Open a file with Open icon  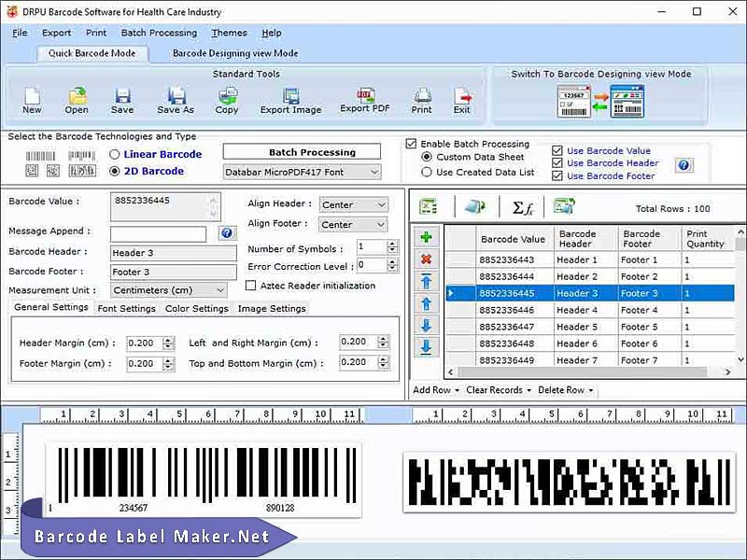click(x=77, y=101)
